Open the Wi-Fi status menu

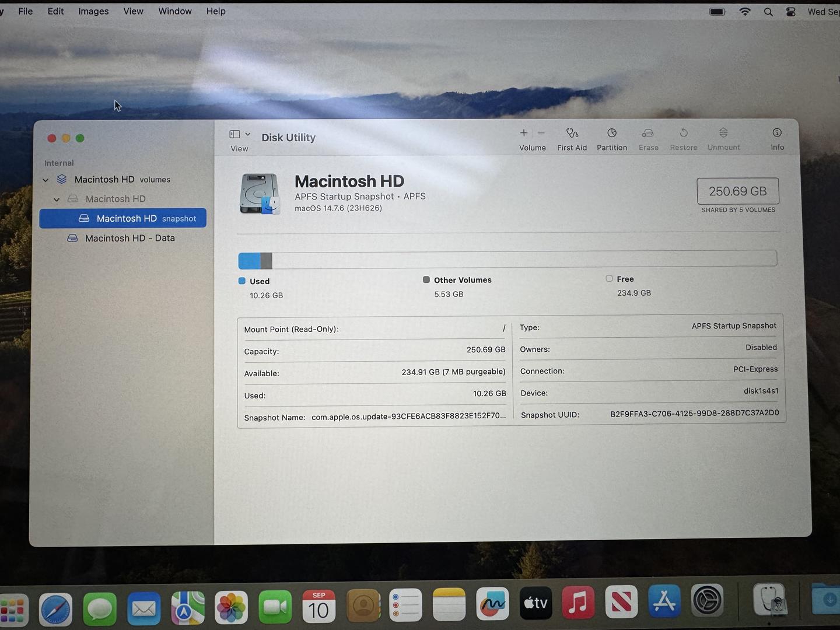[x=745, y=12]
